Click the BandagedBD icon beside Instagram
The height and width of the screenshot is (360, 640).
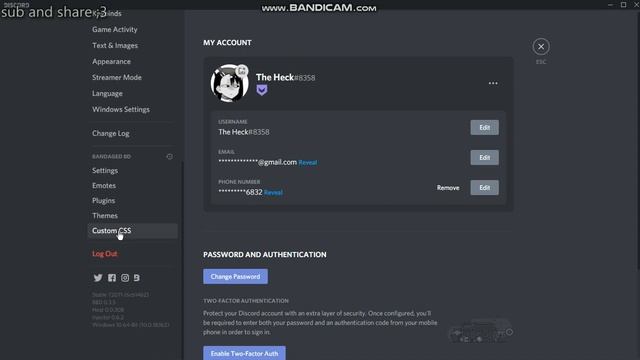pos(137,278)
